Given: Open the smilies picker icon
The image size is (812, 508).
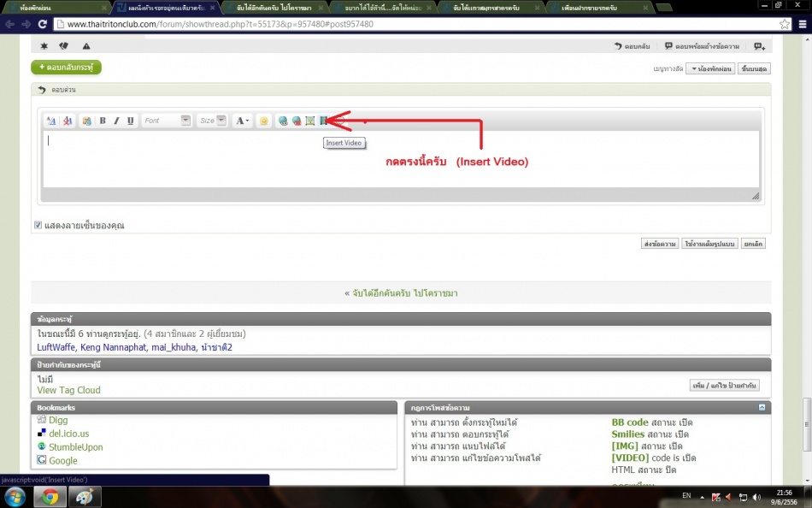Looking at the screenshot, I should [x=264, y=121].
